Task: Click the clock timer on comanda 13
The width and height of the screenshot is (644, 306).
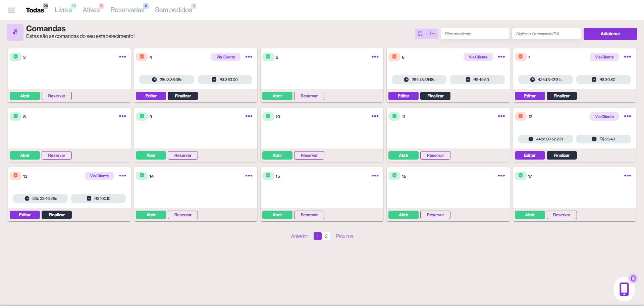Action: (40, 199)
